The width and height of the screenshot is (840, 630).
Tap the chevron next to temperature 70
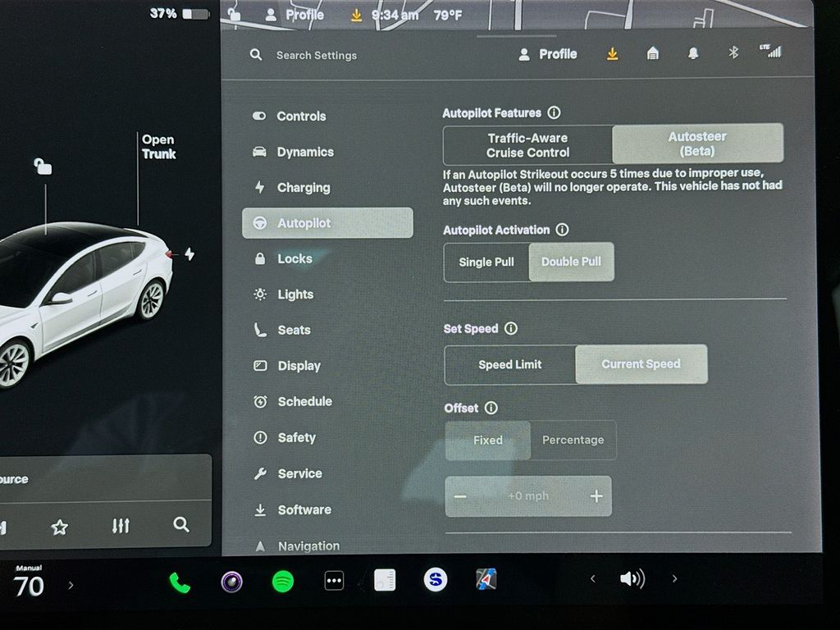(x=71, y=586)
